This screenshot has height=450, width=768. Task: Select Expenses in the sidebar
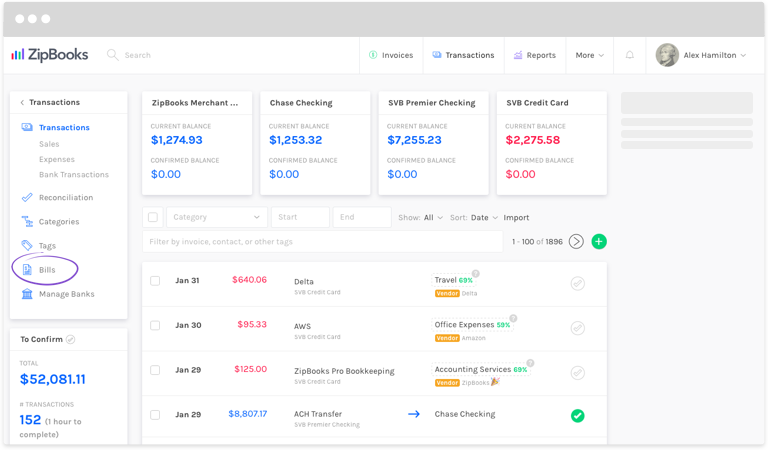click(x=57, y=159)
